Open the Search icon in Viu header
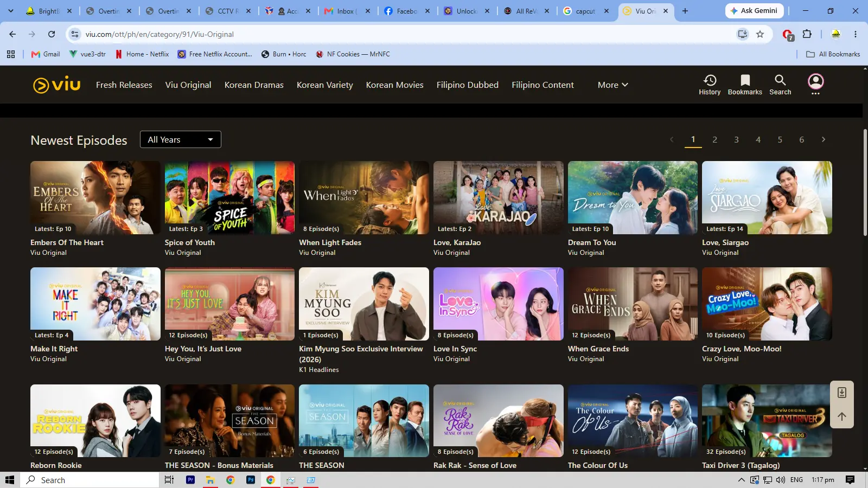The width and height of the screenshot is (868, 488). [780, 85]
